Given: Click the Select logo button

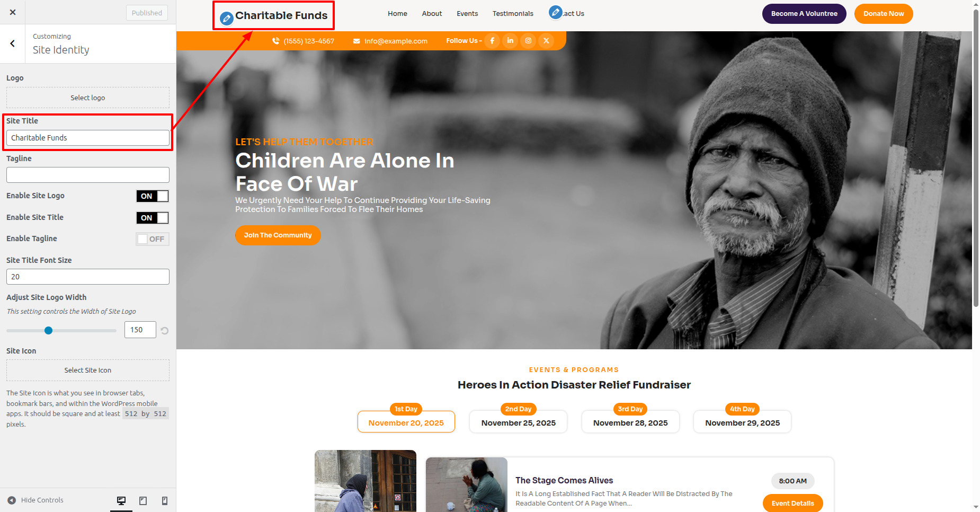Looking at the screenshot, I should click(x=88, y=98).
